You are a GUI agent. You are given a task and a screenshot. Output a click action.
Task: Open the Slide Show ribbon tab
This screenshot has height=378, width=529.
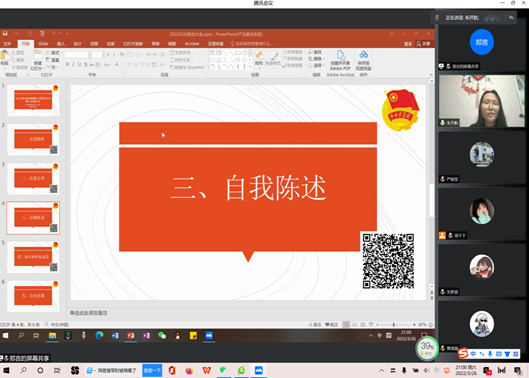click(133, 44)
